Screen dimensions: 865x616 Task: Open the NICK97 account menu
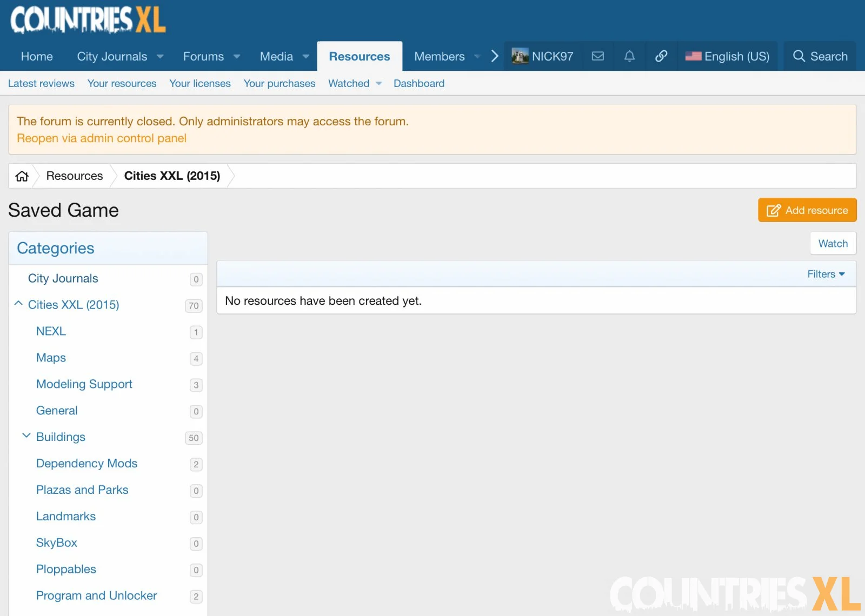click(543, 56)
